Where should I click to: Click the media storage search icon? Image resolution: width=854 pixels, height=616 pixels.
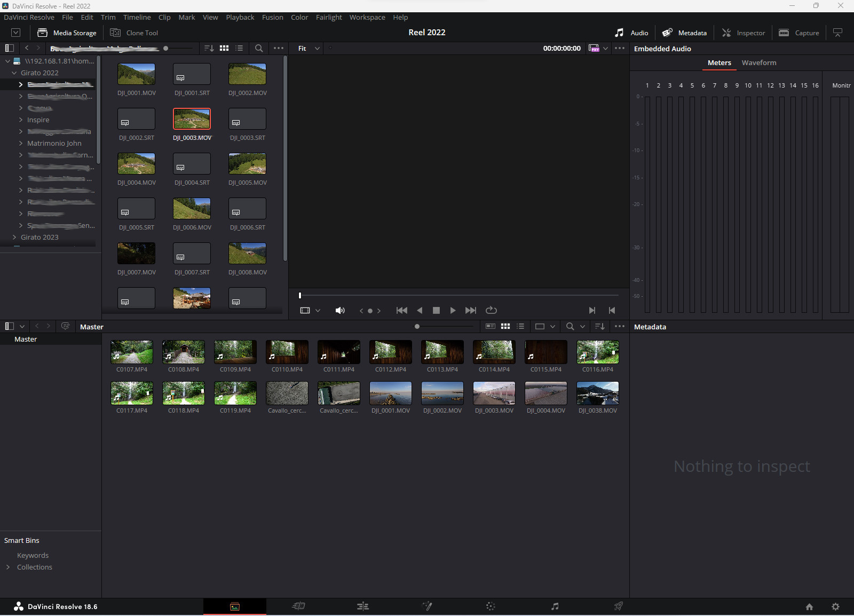tap(259, 48)
